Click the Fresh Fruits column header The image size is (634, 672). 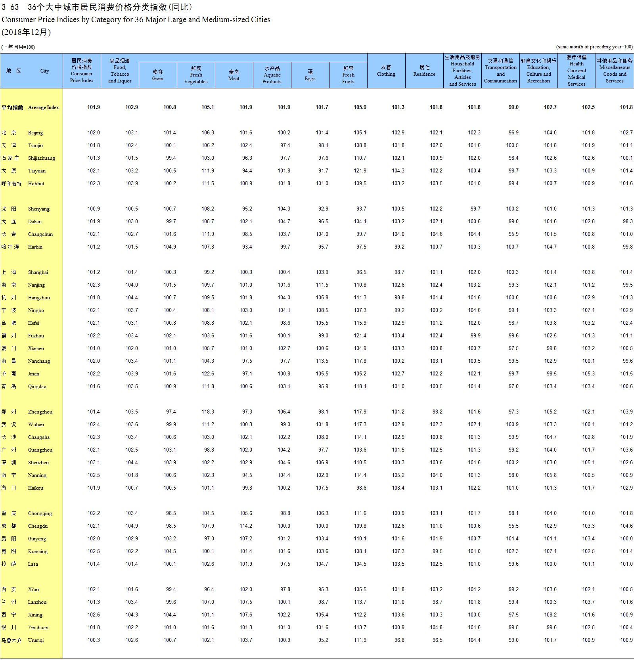348,75
